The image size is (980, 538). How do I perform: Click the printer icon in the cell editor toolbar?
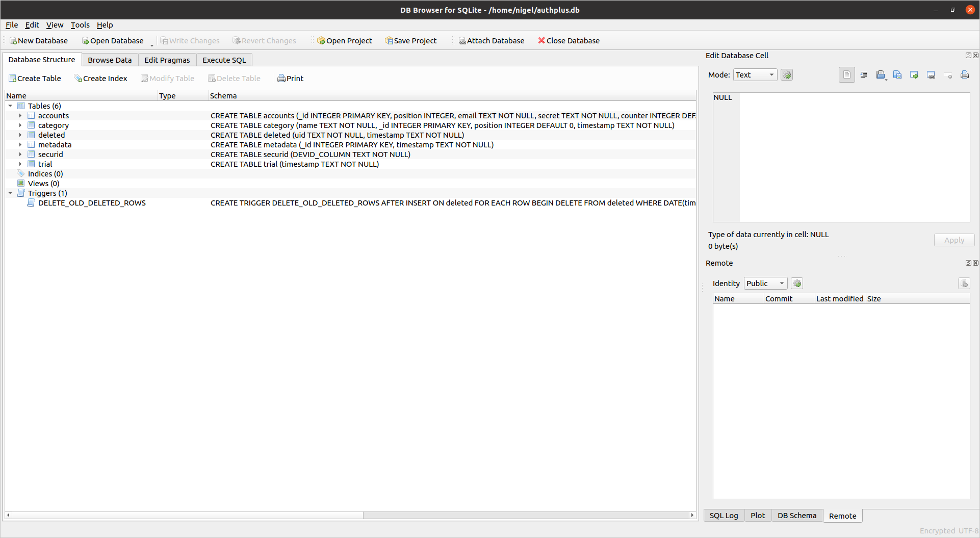(x=965, y=75)
